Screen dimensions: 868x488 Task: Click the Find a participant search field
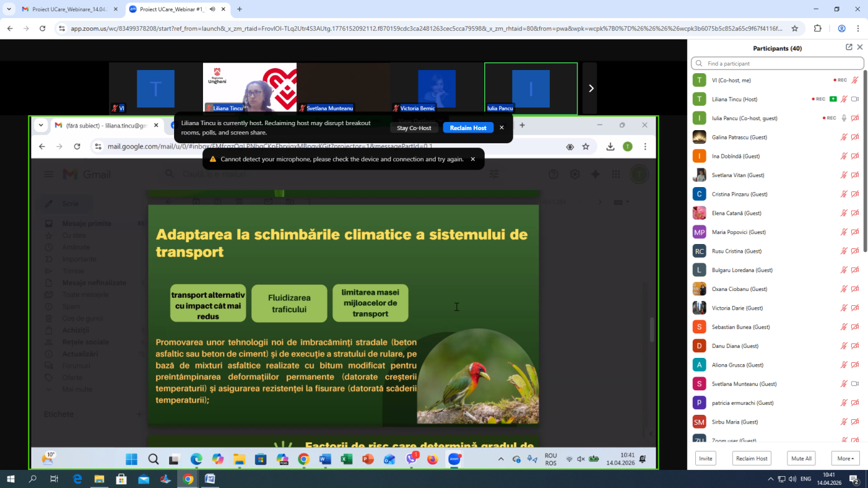[x=778, y=63]
